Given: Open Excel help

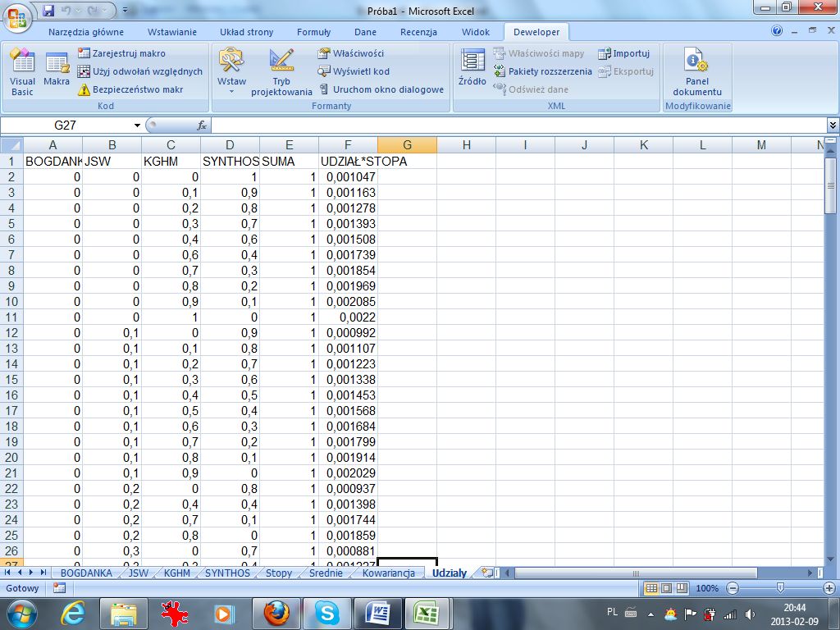Looking at the screenshot, I should pyautogui.click(x=777, y=31).
